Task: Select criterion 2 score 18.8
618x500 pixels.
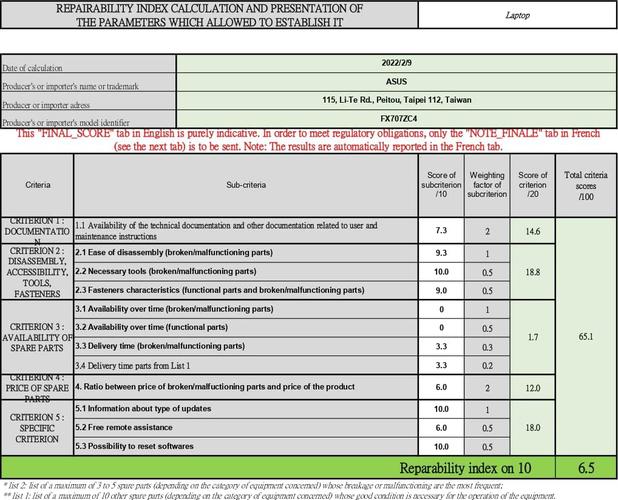Action: pyautogui.click(x=532, y=272)
